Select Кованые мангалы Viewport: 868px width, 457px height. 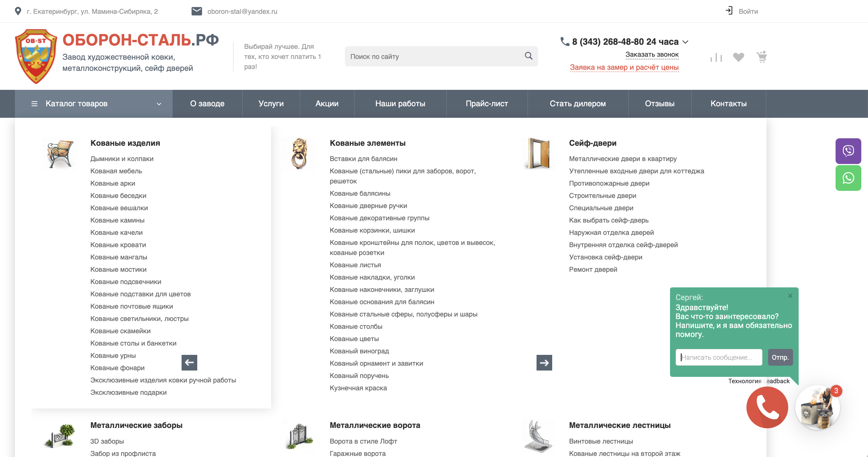click(x=119, y=257)
